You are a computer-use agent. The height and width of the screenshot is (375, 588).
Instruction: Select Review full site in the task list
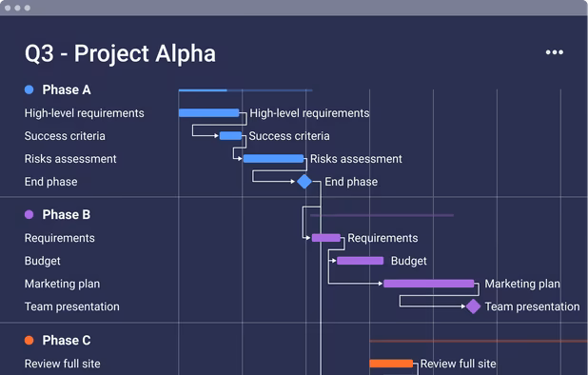(62, 364)
